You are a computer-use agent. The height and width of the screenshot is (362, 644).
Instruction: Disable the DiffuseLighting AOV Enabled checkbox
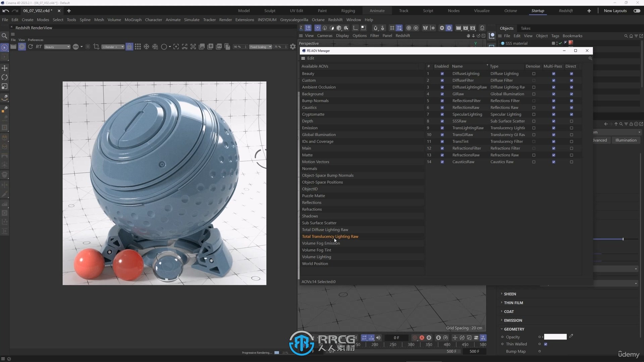point(442,74)
